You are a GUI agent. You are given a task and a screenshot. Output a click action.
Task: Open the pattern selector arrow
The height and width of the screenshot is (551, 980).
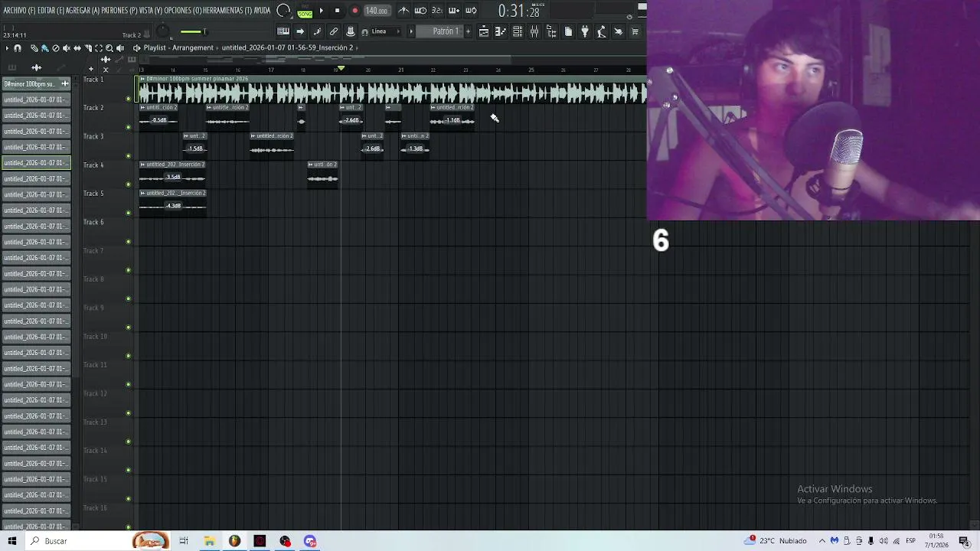pyautogui.click(x=411, y=31)
